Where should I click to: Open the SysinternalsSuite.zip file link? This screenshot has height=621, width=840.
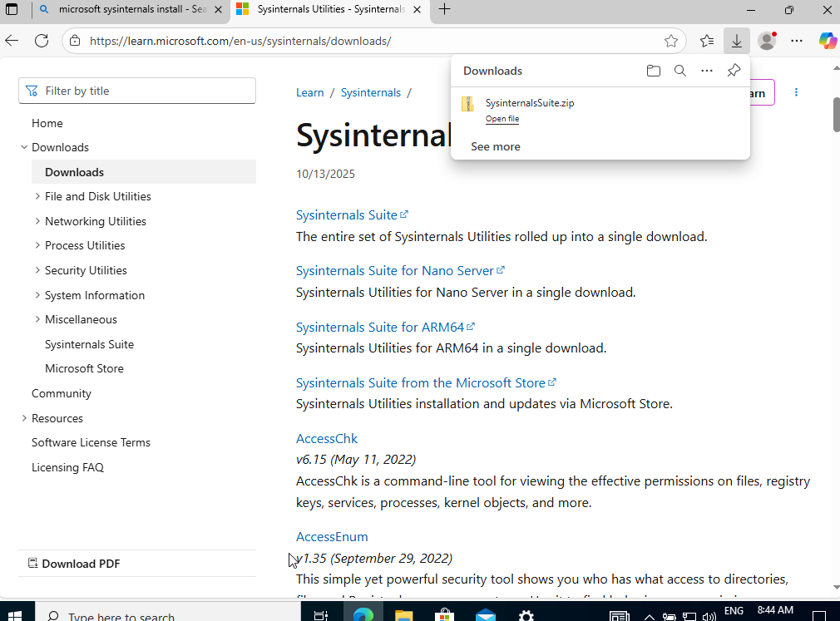click(x=502, y=119)
